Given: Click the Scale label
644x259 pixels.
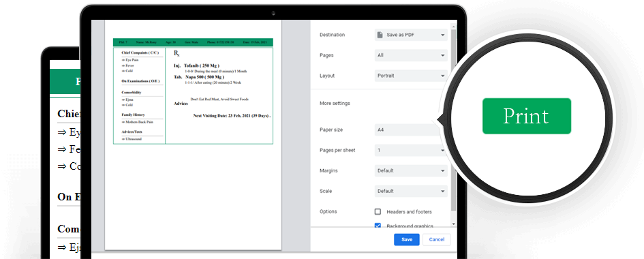Looking at the screenshot, I should [326, 191].
